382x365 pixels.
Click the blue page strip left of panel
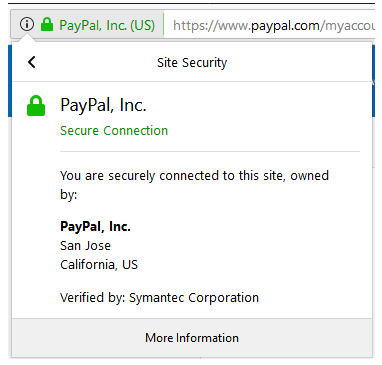click(10, 81)
